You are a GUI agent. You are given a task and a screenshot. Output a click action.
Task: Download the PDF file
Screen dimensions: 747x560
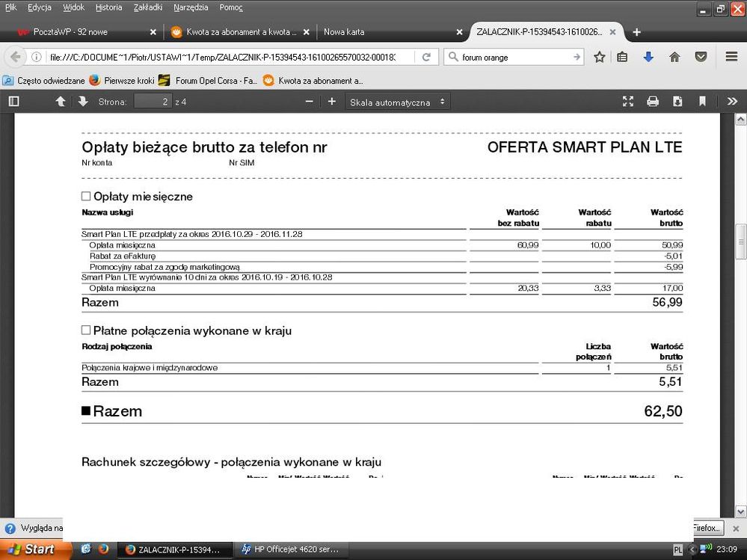click(x=677, y=102)
